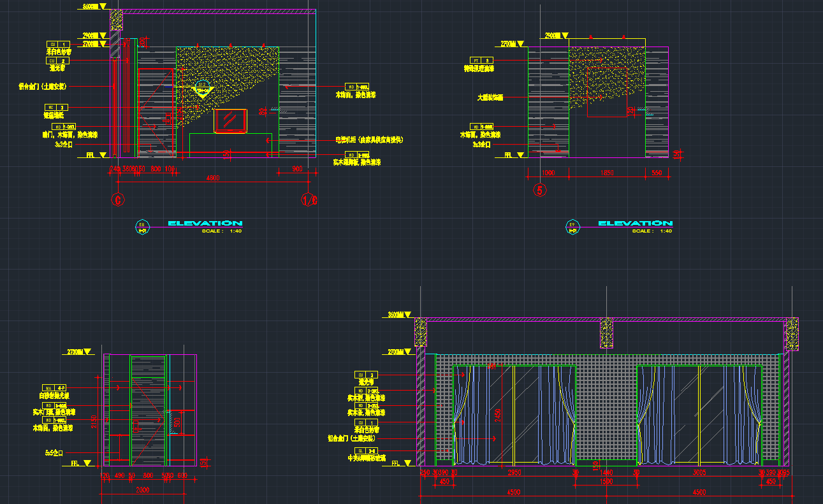The image size is (823, 504).
Task: Select the TV screen in the elevation
Action: pos(230,120)
